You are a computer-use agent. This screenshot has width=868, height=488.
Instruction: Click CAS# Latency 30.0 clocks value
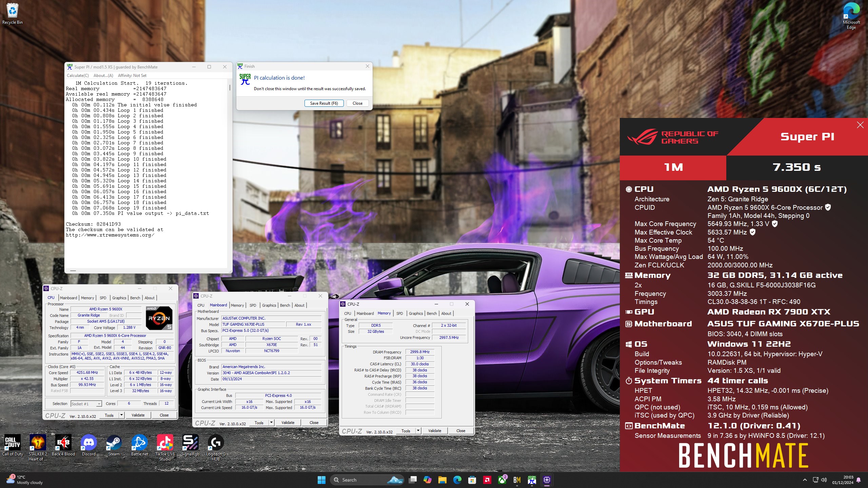coord(420,364)
